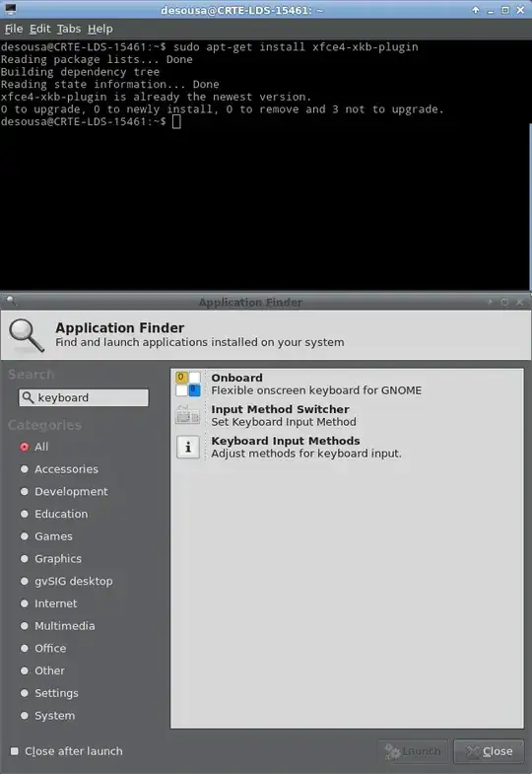Select the Input Method Switcher result
532x774 pixels.
tap(347, 415)
